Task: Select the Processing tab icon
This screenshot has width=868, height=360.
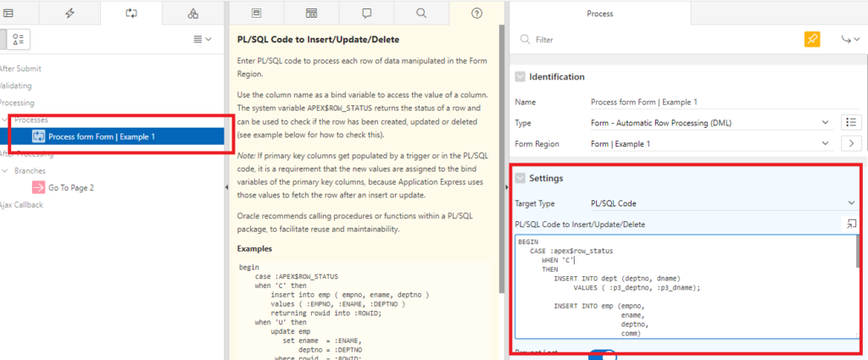Action: click(131, 14)
